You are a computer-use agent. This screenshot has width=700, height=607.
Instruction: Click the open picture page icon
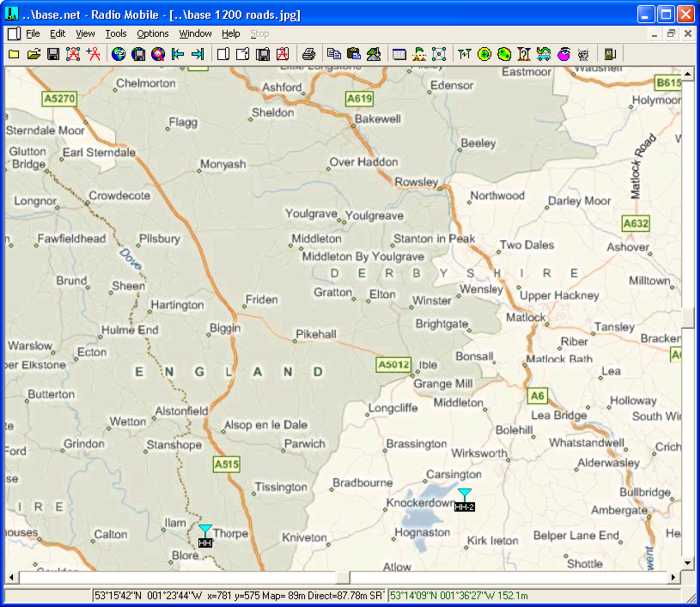point(242,54)
